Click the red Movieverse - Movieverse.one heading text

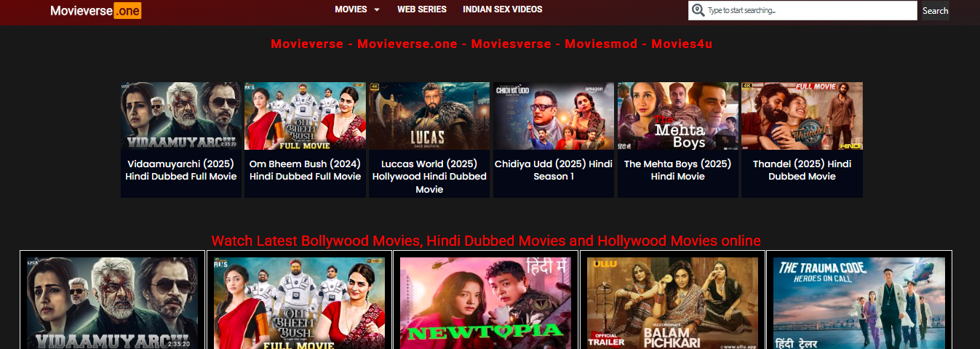(x=491, y=44)
